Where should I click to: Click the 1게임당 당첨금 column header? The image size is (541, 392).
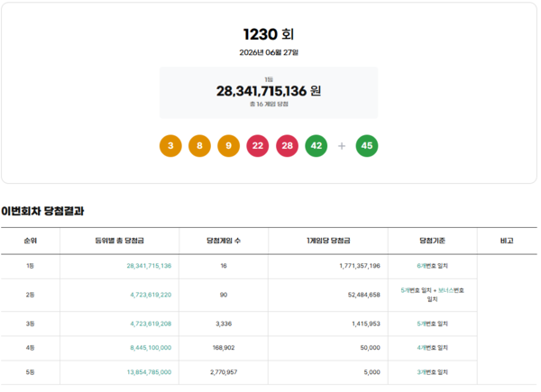(x=328, y=241)
